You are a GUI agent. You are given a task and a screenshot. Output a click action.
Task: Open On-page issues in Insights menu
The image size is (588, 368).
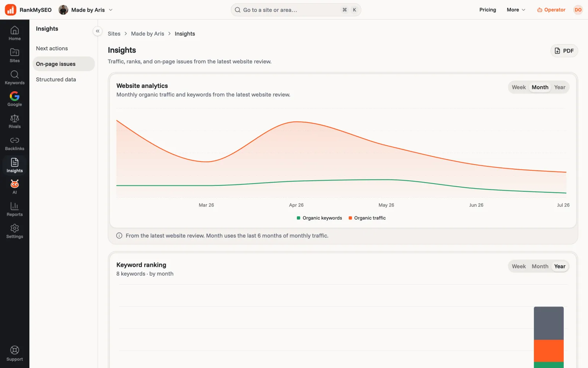(64, 64)
